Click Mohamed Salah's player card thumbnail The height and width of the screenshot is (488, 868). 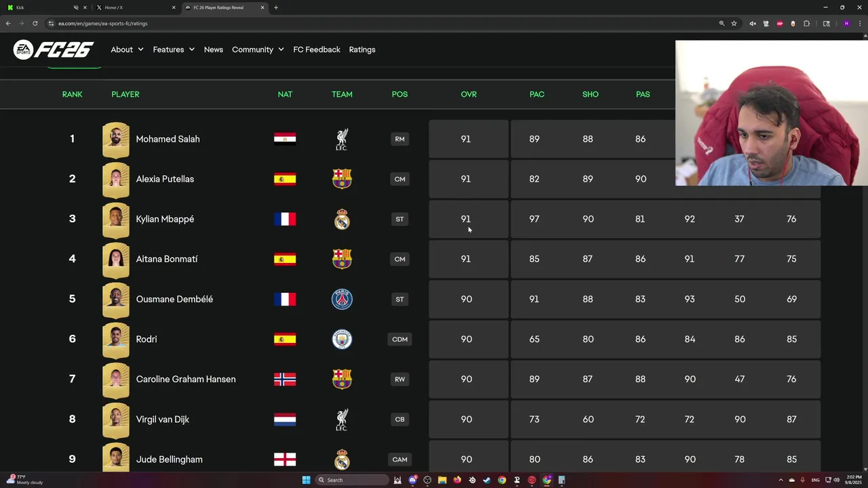tap(116, 140)
